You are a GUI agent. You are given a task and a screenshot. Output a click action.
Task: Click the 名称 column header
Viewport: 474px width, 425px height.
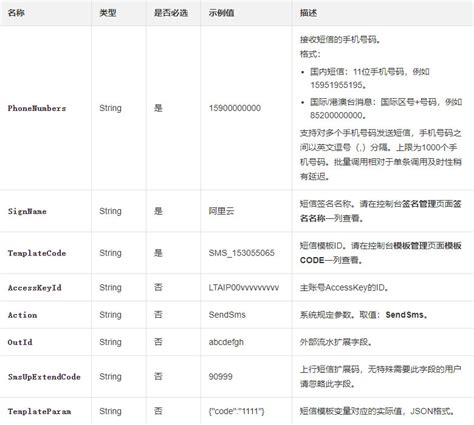pyautogui.click(x=16, y=13)
